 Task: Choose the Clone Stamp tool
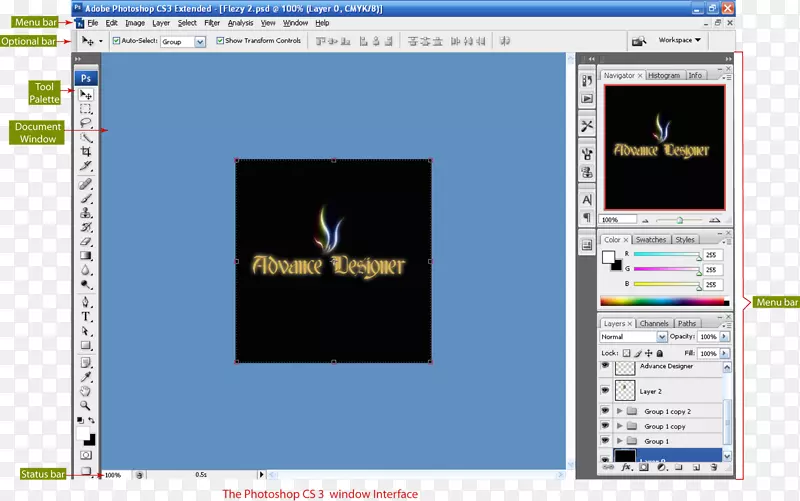[86, 212]
